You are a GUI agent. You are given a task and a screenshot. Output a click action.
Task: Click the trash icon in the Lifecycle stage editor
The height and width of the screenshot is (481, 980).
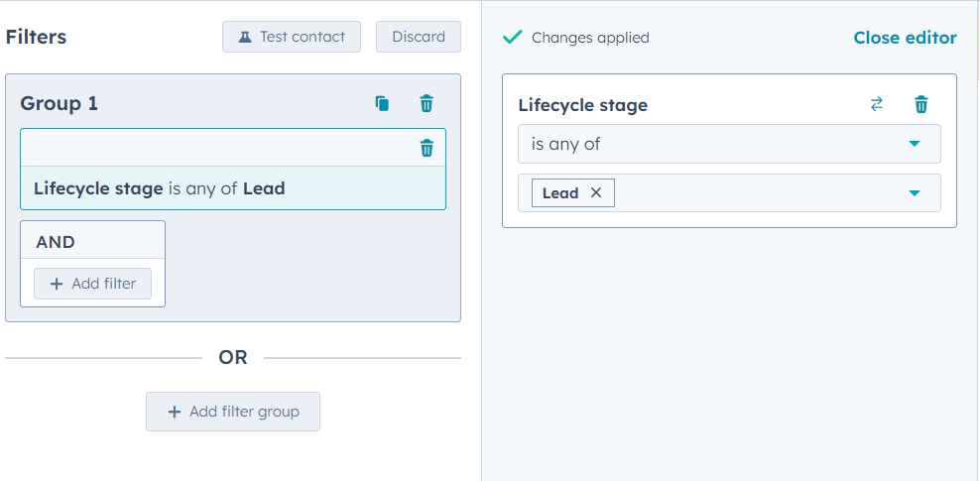pos(921,104)
